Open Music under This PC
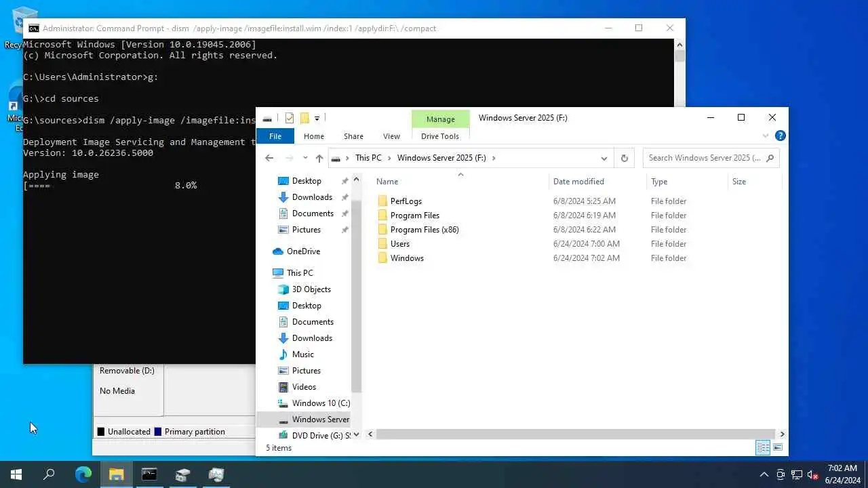The width and height of the screenshot is (868, 488). pyautogui.click(x=302, y=354)
